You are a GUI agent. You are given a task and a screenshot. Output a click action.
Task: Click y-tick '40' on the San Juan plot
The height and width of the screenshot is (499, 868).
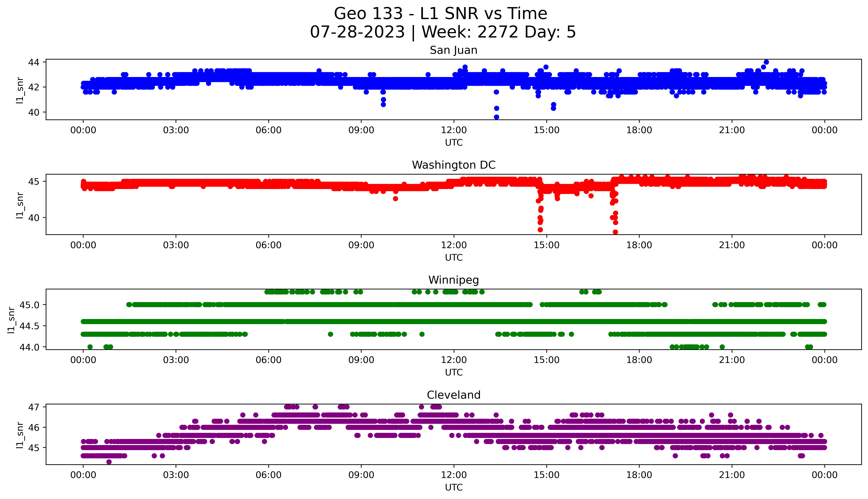pyautogui.click(x=34, y=112)
